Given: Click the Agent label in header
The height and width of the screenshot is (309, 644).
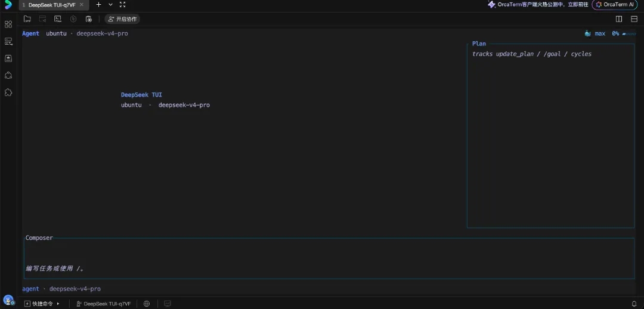Looking at the screenshot, I should tap(31, 33).
